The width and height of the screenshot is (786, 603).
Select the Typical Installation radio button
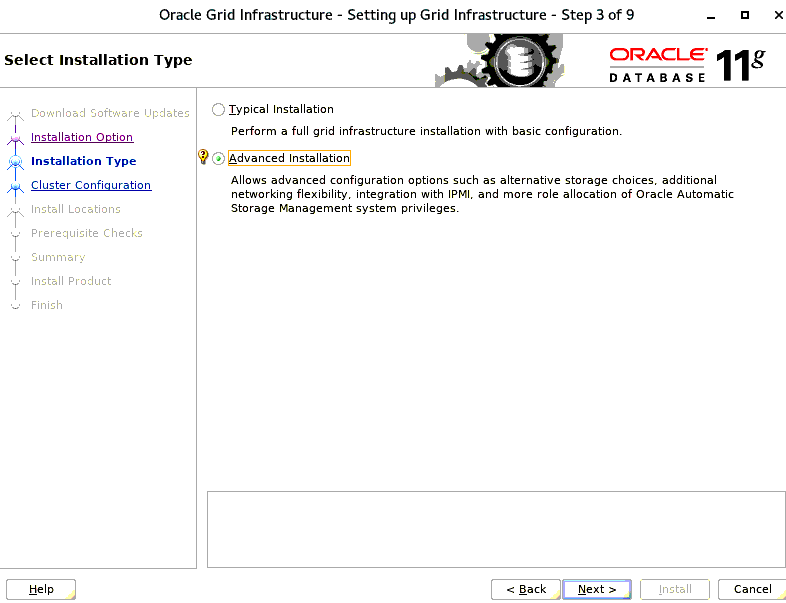point(219,110)
